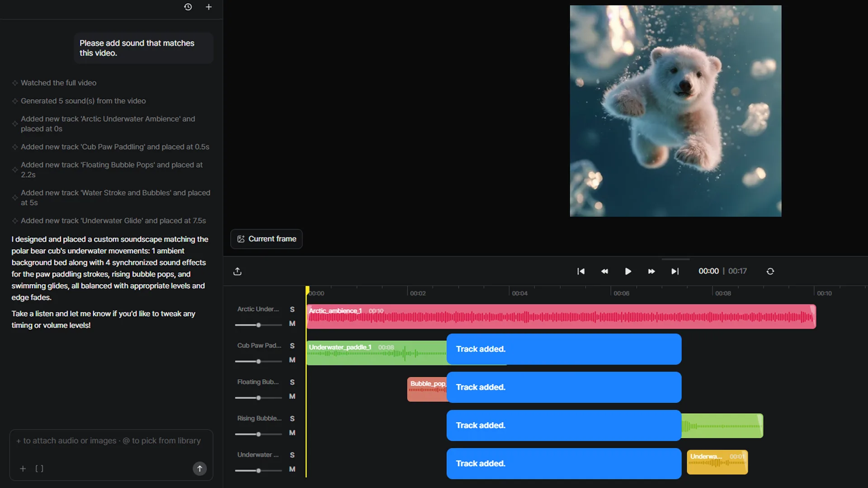This screenshot has width=868, height=488.
Task: Mute the Cub Paw Pad... track
Action: [x=292, y=360]
